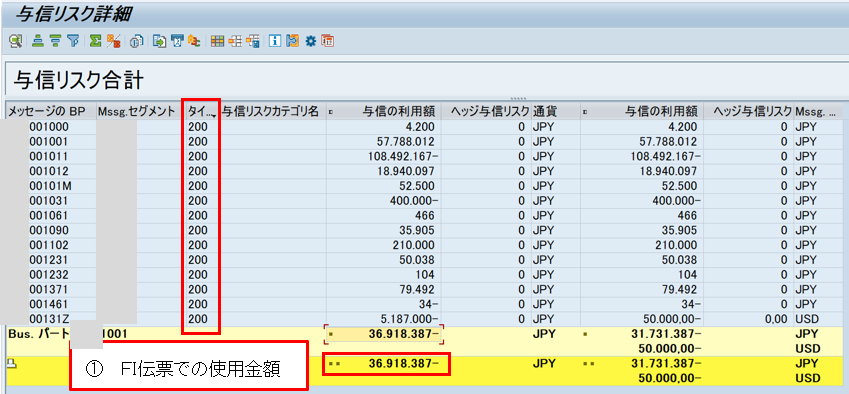Screen dimensions: 849x394
Task: Set a filter with the funnel icon
Action: pyautogui.click(x=73, y=41)
